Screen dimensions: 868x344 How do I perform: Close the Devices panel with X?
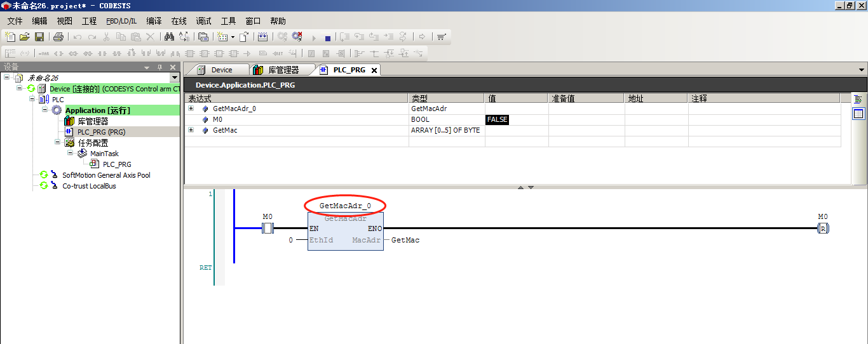click(173, 67)
